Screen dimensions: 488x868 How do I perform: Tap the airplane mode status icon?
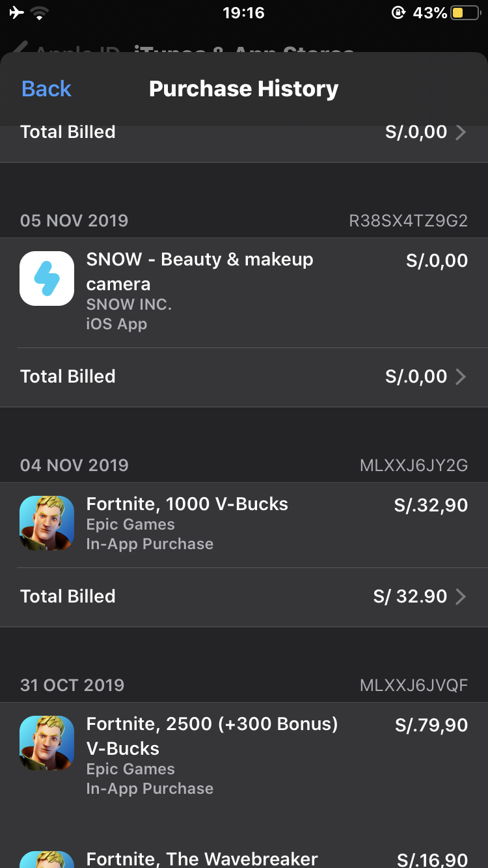(18, 13)
